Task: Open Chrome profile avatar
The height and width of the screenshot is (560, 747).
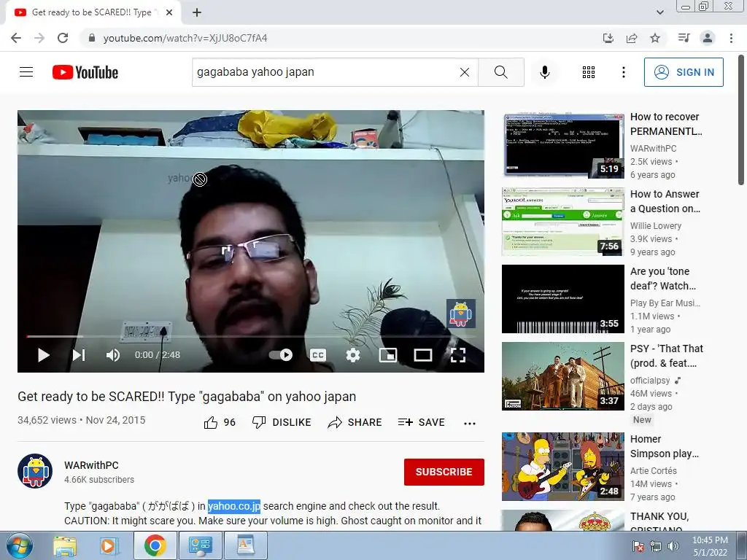Action: pos(708,38)
